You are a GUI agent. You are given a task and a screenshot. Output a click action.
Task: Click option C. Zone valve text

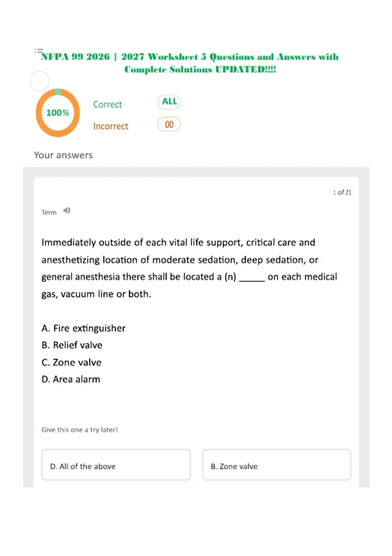(x=72, y=362)
